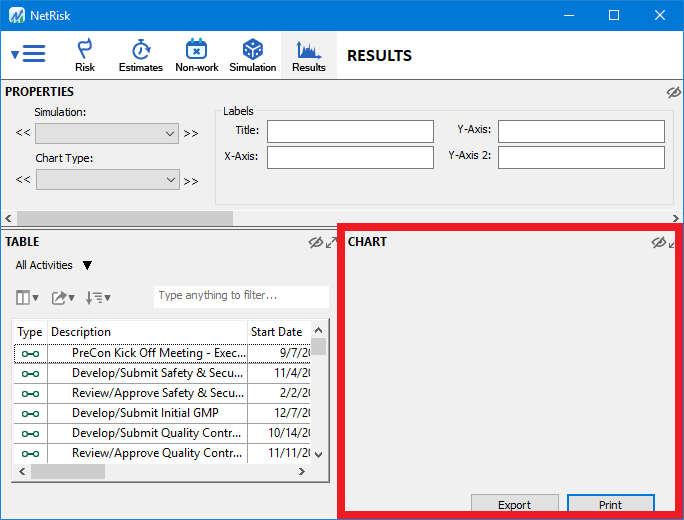Click the Print button
Image resolution: width=684 pixels, height=520 pixels.
click(x=610, y=505)
